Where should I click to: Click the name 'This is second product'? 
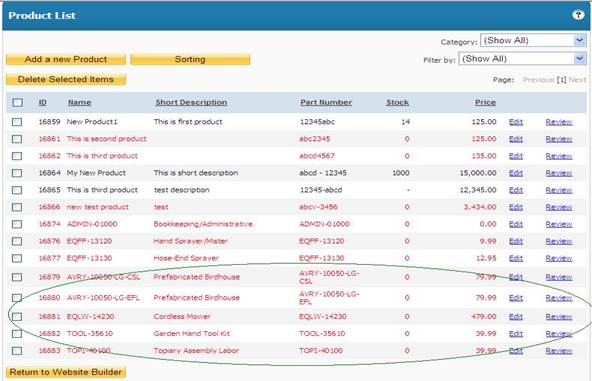click(106, 139)
